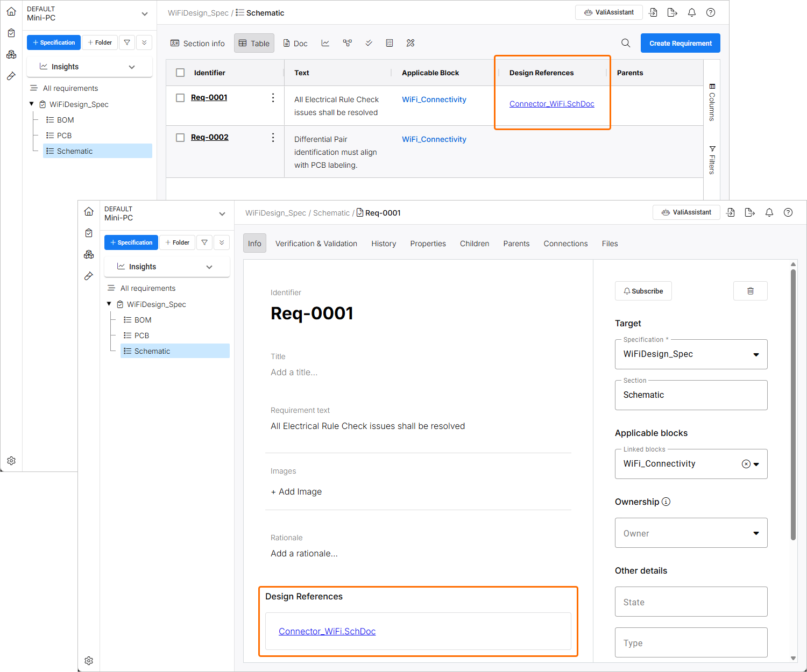The height and width of the screenshot is (672, 807).
Task: Click the trash delete icon beside Subscribe
Action: click(751, 291)
